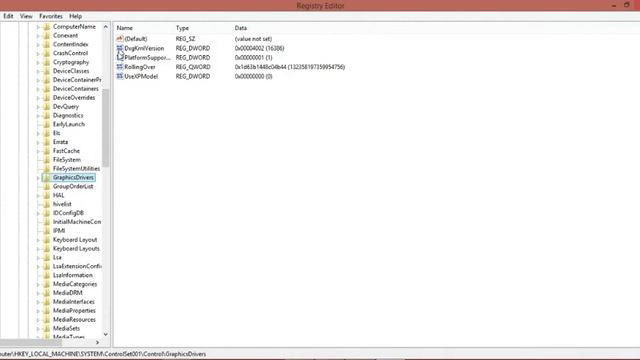Select the InitialMachineConfig key
Image resolution: width=640 pixels, height=360 pixels.
click(x=77, y=222)
